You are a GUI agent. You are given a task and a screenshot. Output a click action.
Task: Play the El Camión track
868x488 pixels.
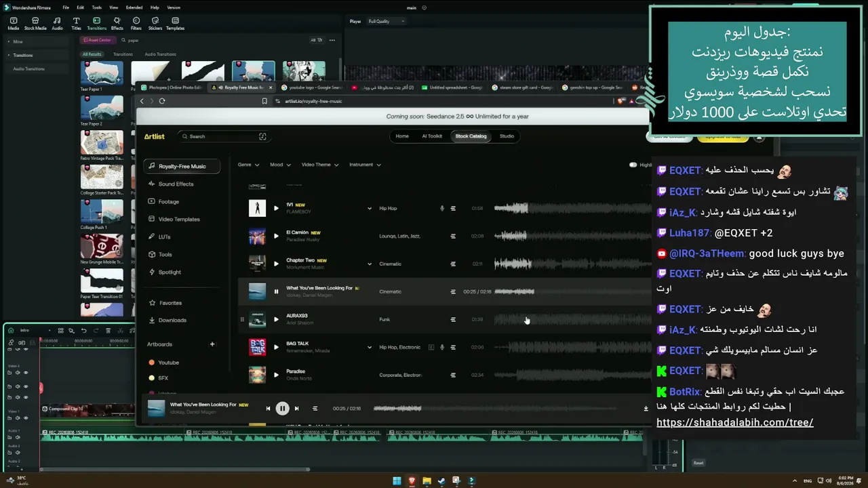coord(276,236)
